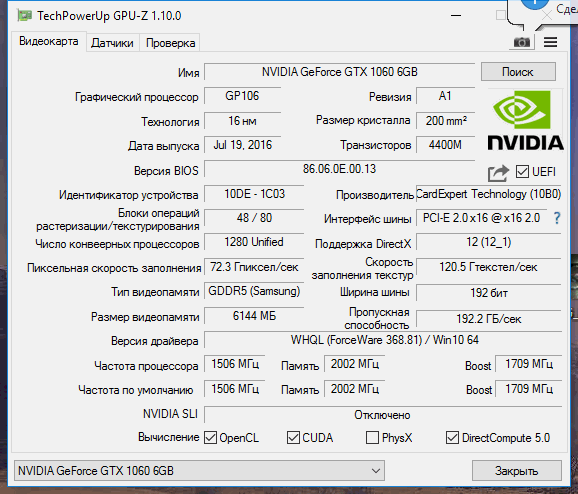
Task: Click the camera screenshot icon
Action: 522,42
